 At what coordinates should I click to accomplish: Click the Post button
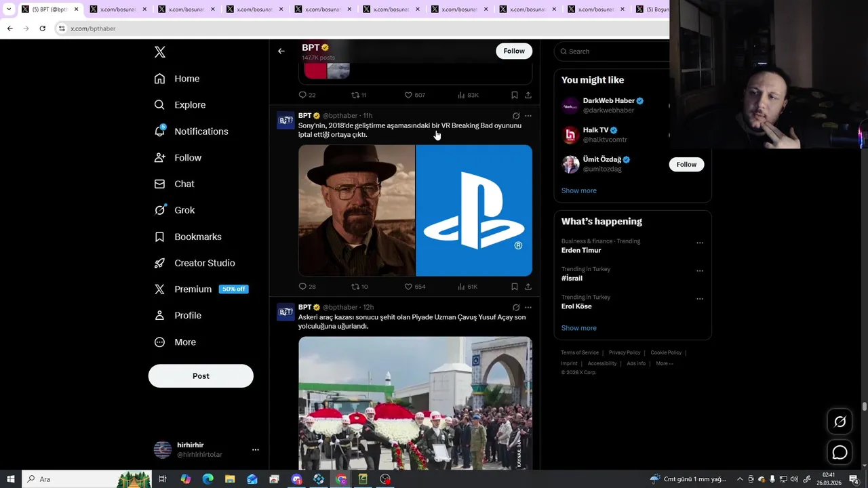(x=201, y=376)
